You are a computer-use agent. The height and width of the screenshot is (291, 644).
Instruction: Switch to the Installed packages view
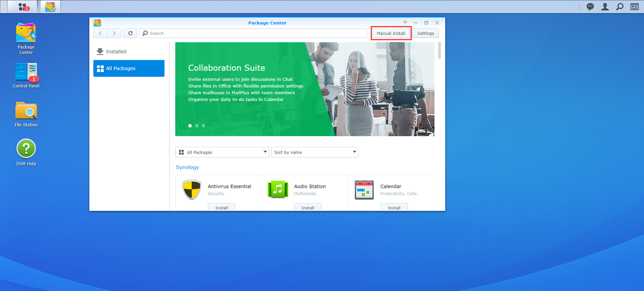(116, 51)
